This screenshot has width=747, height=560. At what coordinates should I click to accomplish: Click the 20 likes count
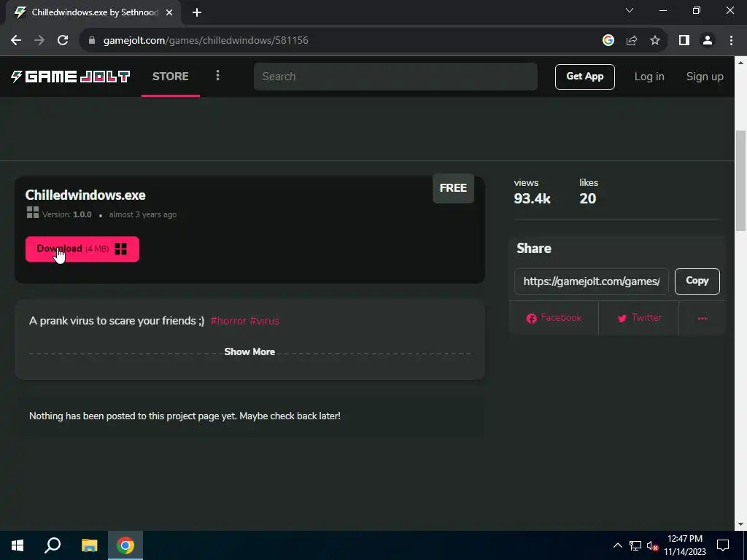pos(587,198)
